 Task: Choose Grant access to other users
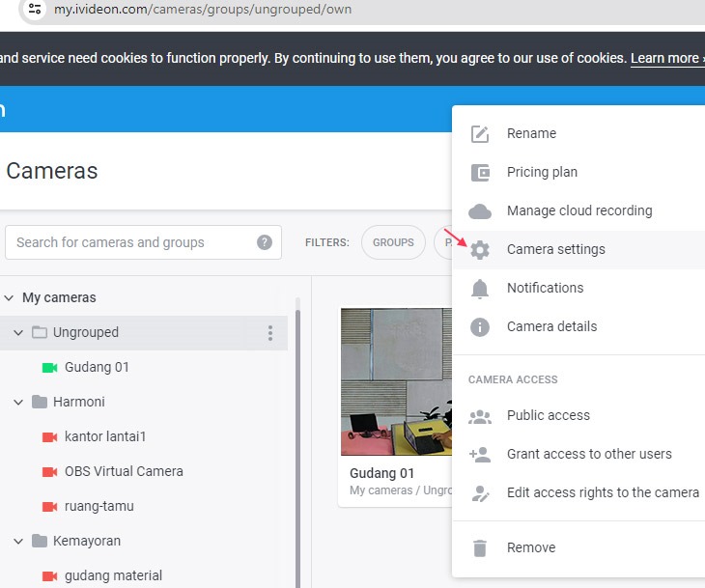click(x=578, y=455)
